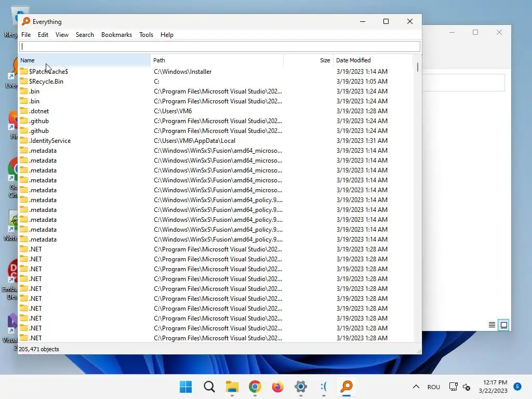532x399 pixels.
Task: Open the Search menu
Action: pyautogui.click(x=85, y=35)
